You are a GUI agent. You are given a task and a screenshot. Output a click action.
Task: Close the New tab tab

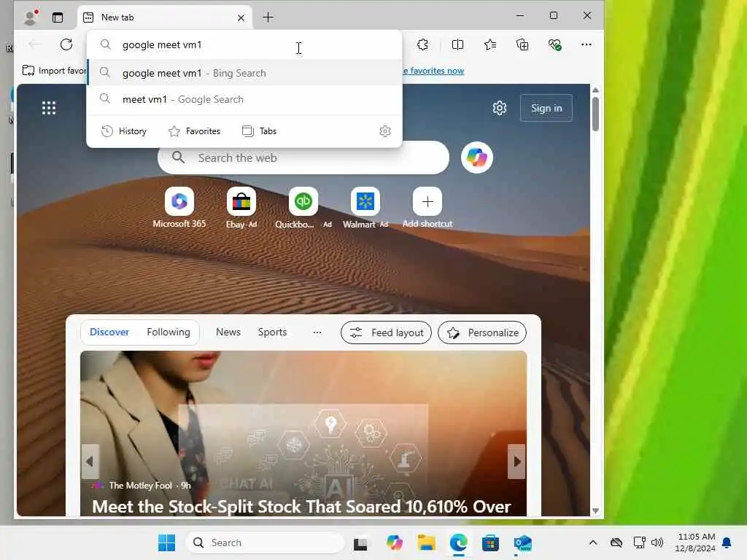point(241,17)
